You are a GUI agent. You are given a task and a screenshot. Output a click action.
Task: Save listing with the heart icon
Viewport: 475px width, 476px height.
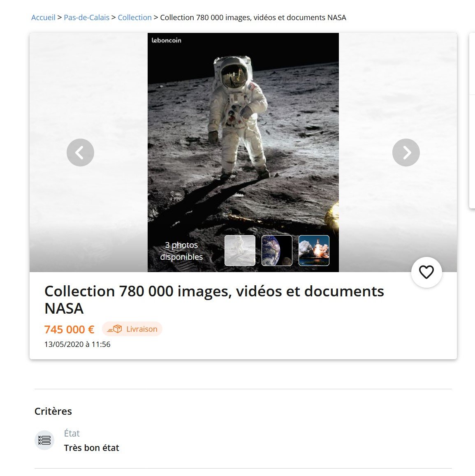pyautogui.click(x=426, y=272)
